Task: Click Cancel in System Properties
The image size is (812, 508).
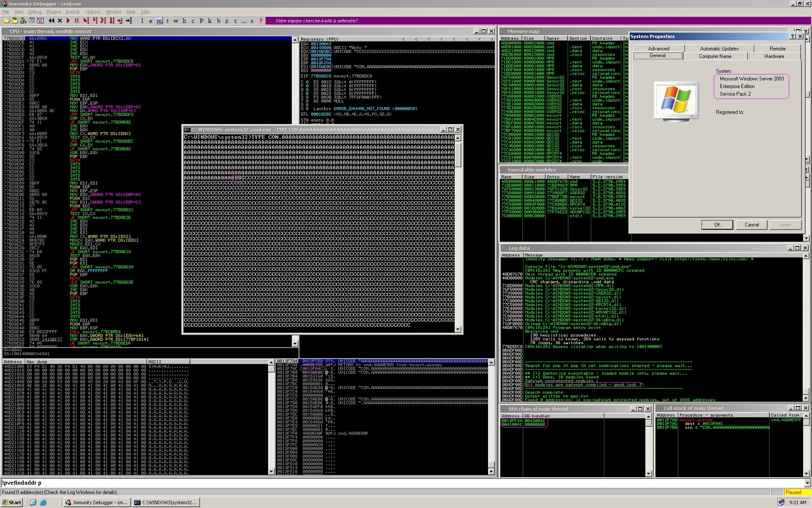Action: click(752, 225)
